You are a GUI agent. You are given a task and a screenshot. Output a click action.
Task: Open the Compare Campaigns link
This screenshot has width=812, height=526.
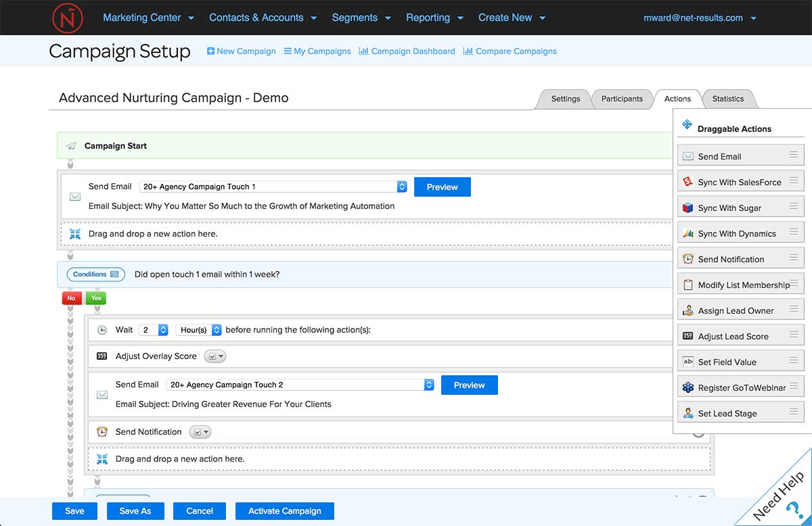tap(510, 51)
